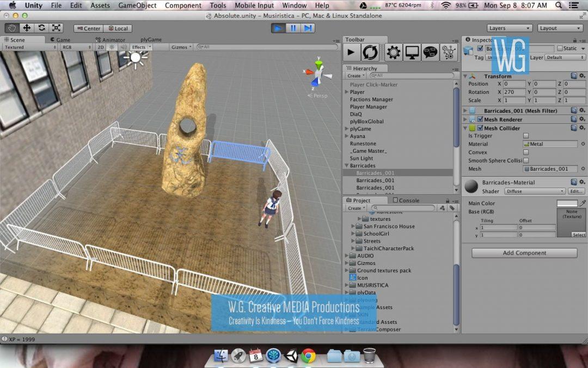Open the Mesh Collider gear menu
The image size is (588, 368).
pyautogui.click(x=582, y=128)
